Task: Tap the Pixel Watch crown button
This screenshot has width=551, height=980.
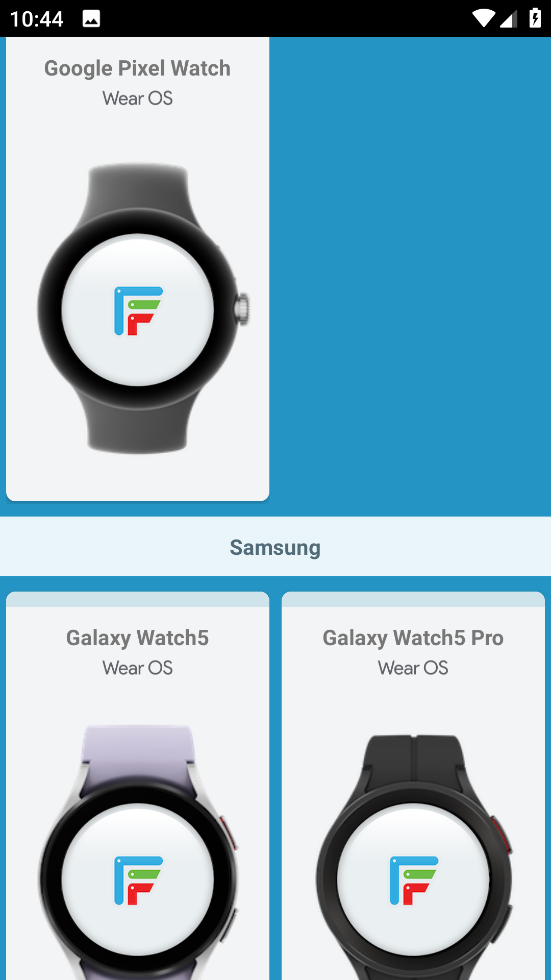Action: point(242,309)
